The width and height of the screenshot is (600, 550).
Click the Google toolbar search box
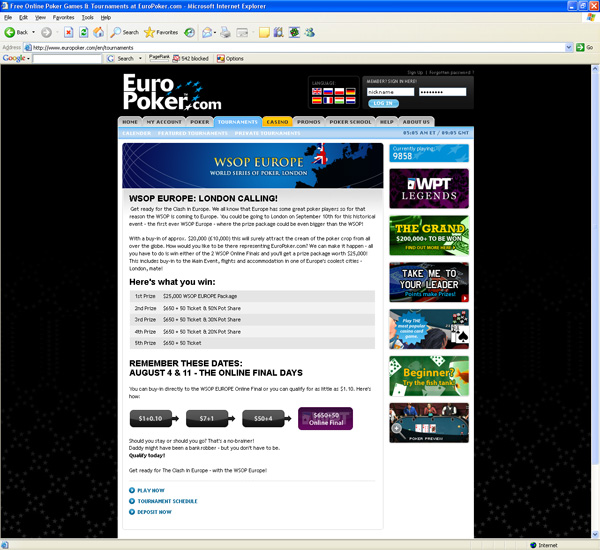pyautogui.click(x=67, y=59)
